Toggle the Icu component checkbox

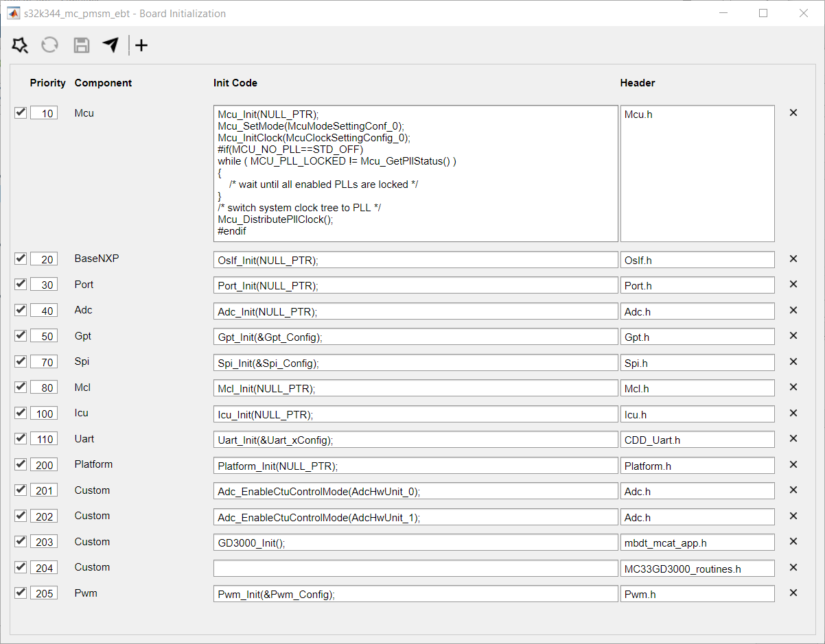click(20, 413)
